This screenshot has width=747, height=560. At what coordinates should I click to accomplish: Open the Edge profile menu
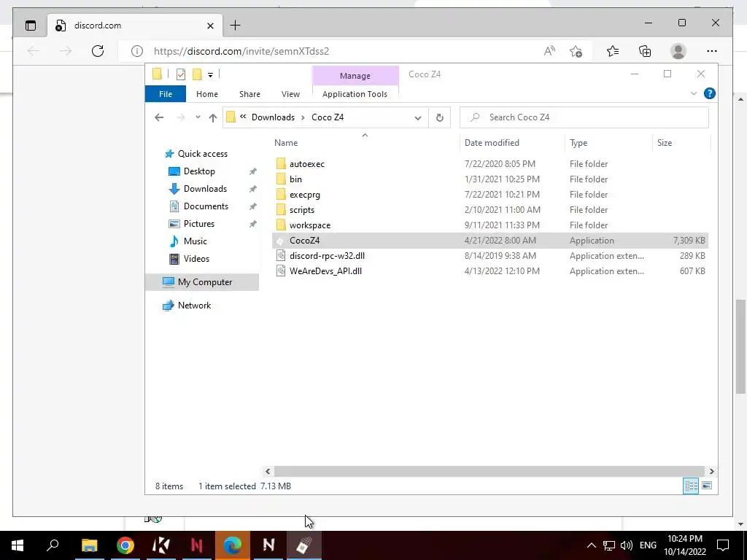pyautogui.click(x=678, y=51)
